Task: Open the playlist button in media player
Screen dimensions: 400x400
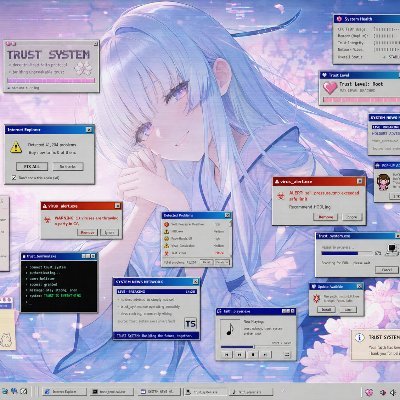Action: tap(287, 355)
